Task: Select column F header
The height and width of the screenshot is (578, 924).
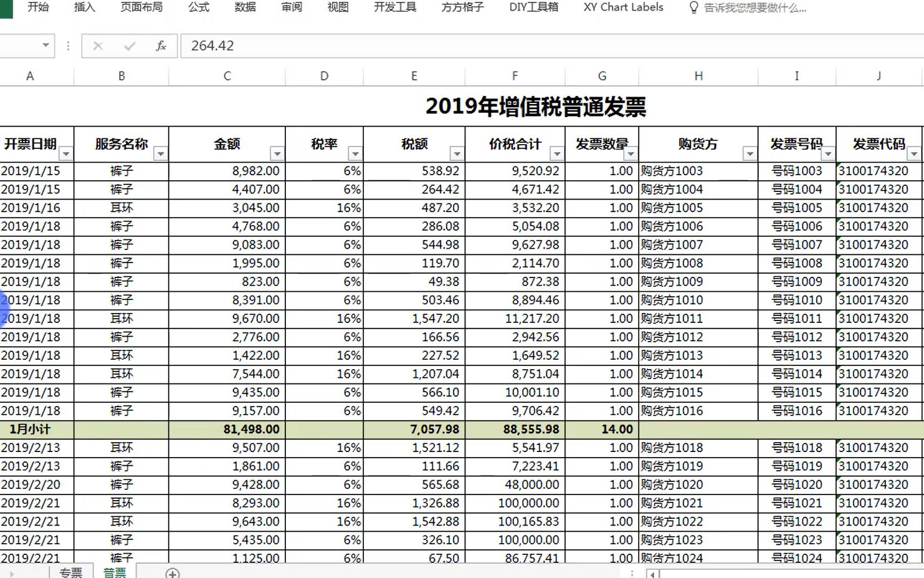Action: click(x=515, y=76)
